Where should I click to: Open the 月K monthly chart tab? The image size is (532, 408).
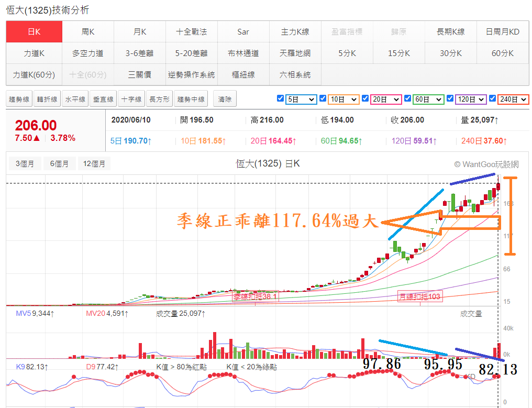coord(140,31)
